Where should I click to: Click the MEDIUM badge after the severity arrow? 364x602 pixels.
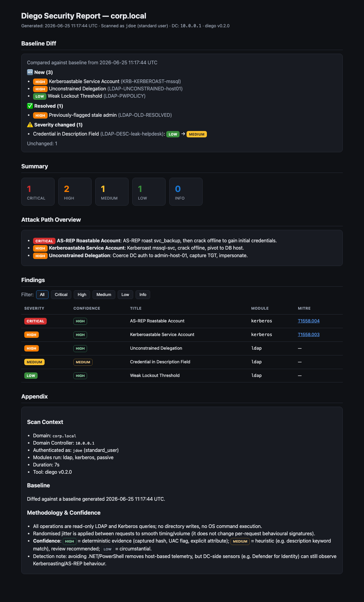coord(197,134)
